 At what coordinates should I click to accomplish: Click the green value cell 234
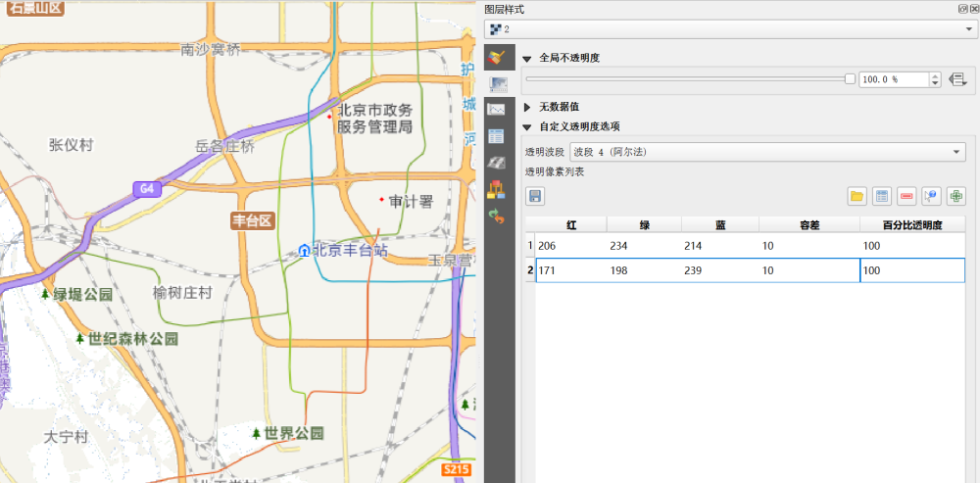[645, 246]
